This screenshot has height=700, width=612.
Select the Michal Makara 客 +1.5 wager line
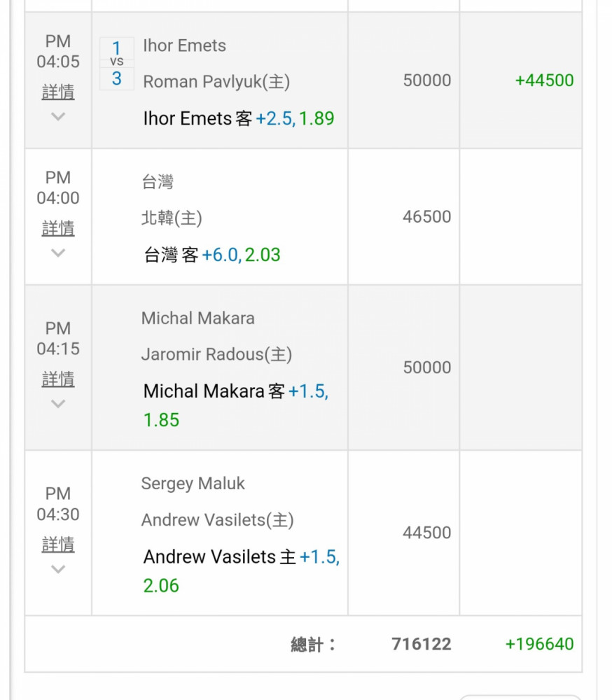tap(236, 405)
